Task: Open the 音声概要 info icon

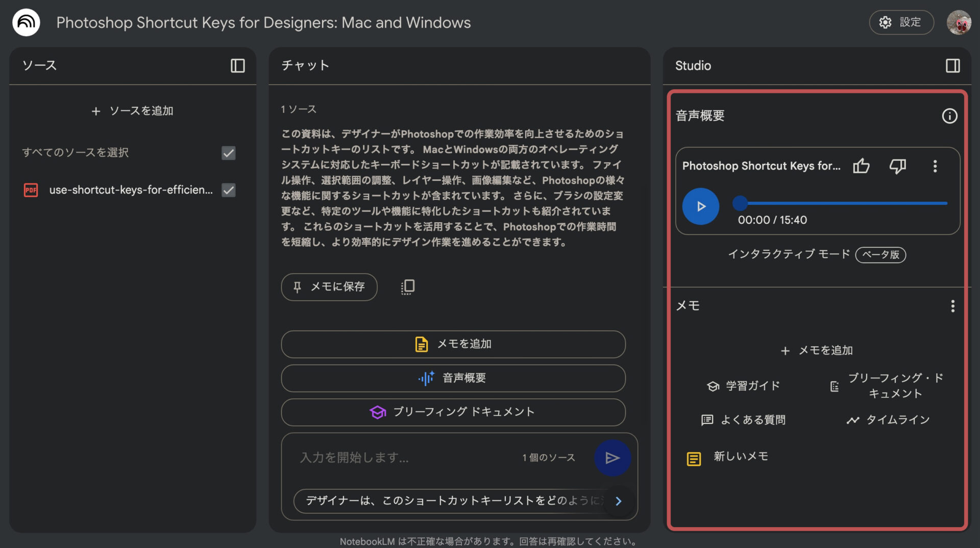Action: click(x=949, y=116)
